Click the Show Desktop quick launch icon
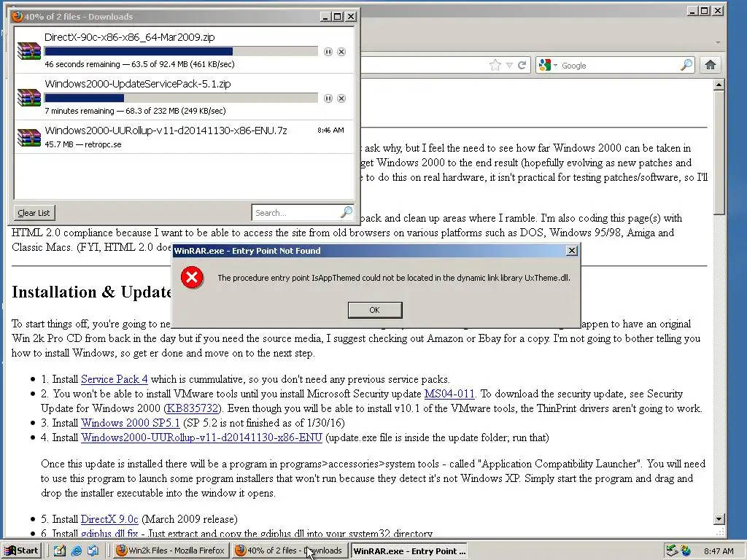The height and width of the screenshot is (560, 747). tap(59, 551)
